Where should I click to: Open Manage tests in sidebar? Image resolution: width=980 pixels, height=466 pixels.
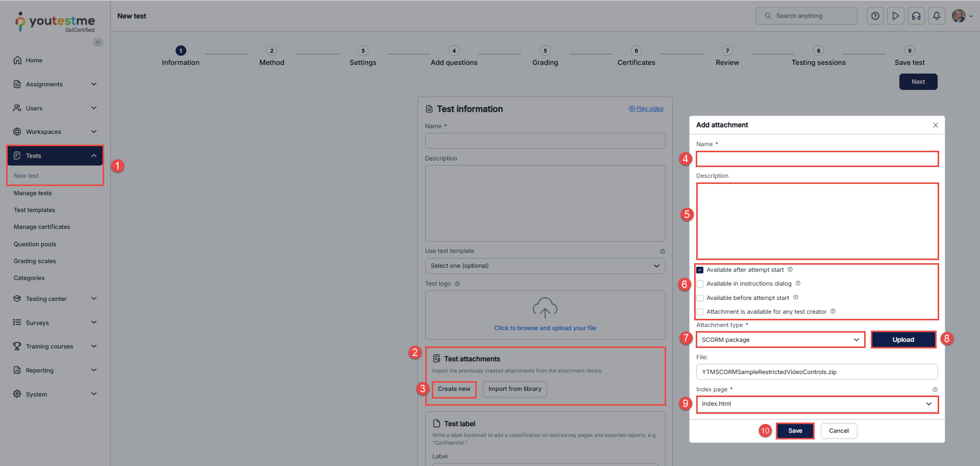pos(33,193)
